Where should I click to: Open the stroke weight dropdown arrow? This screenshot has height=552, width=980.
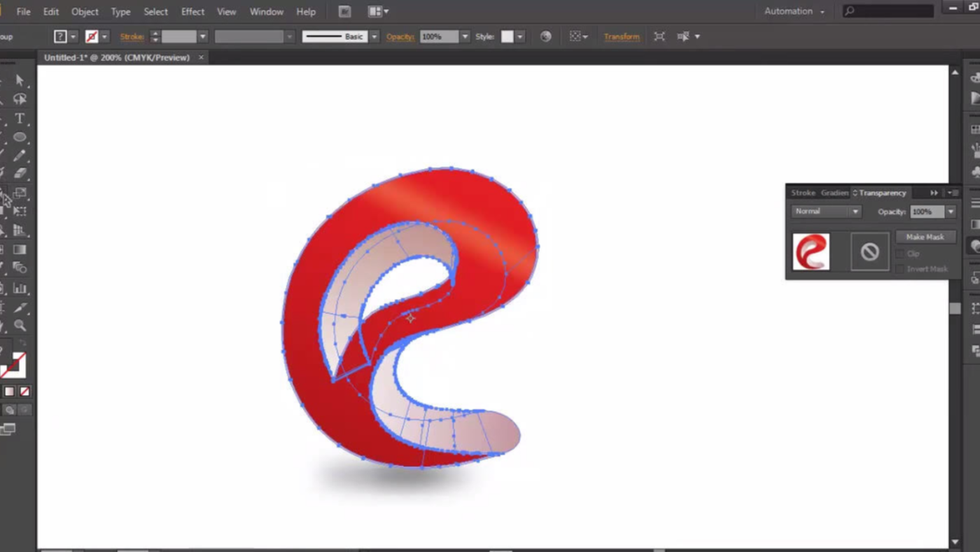[x=202, y=36]
